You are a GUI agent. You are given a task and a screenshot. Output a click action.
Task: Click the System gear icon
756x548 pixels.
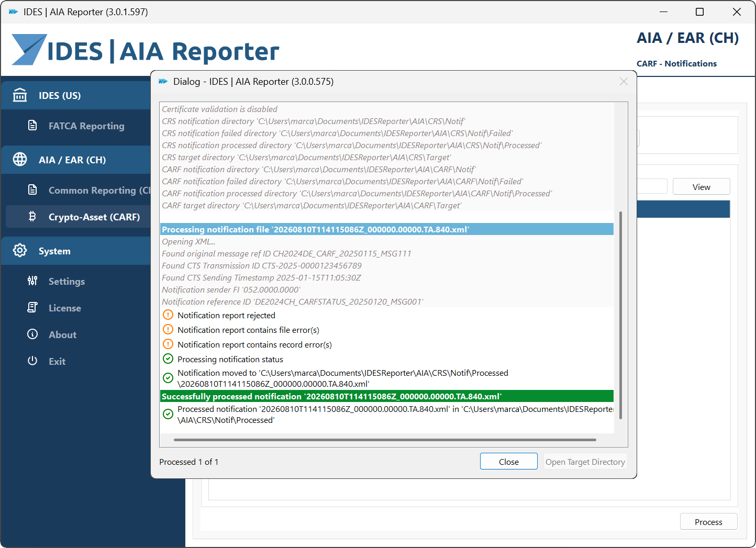point(20,251)
